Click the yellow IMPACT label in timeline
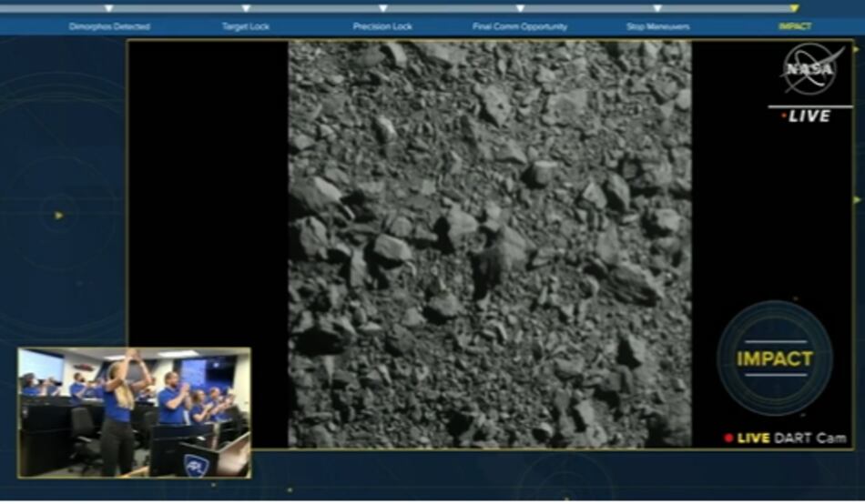This screenshot has height=504, width=865. [795, 26]
